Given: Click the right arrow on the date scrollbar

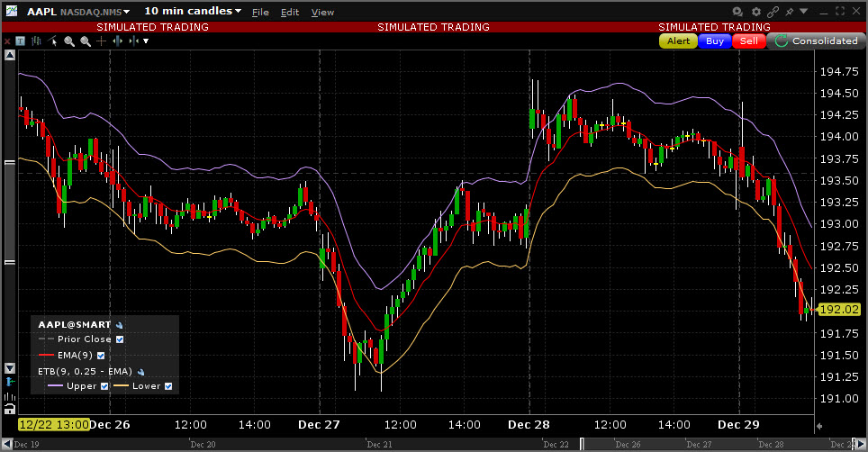Looking at the screenshot, I should [x=862, y=444].
